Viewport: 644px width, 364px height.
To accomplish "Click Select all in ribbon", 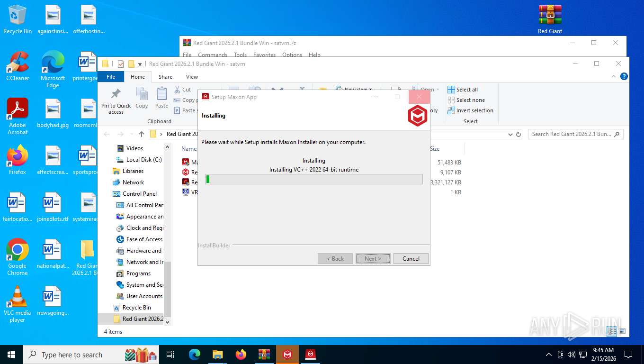I will point(463,90).
